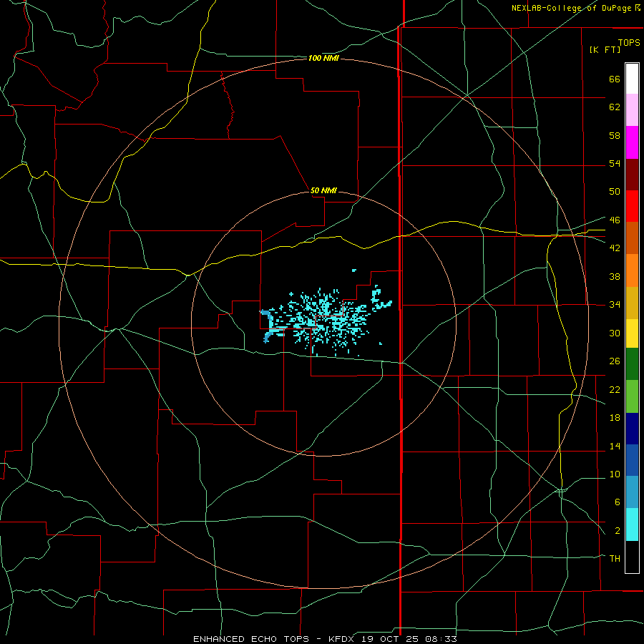Click the 46 legend value
The image size is (644, 644).
point(615,220)
